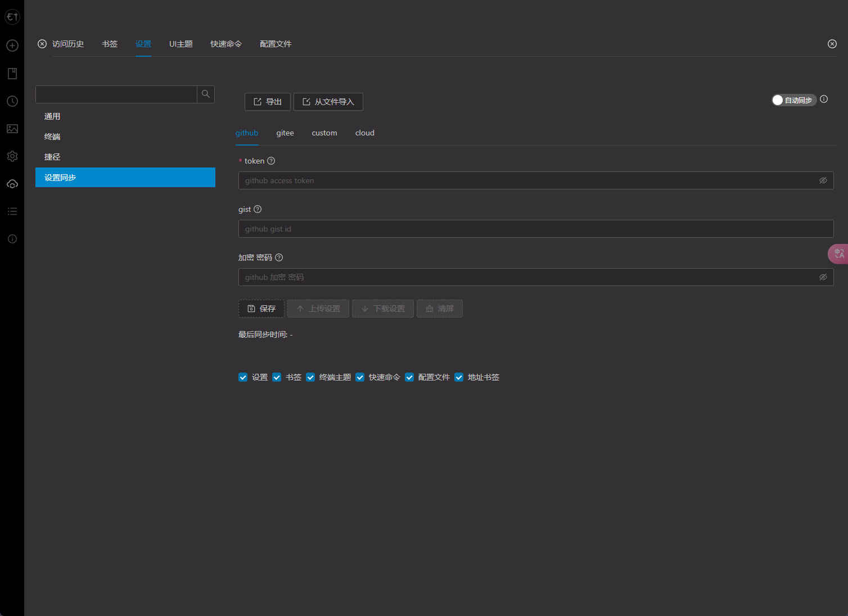Select 通用 in settings list
The height and width of the screenshot is (616, 848).
pyautogui.click(x=125, y=116)
